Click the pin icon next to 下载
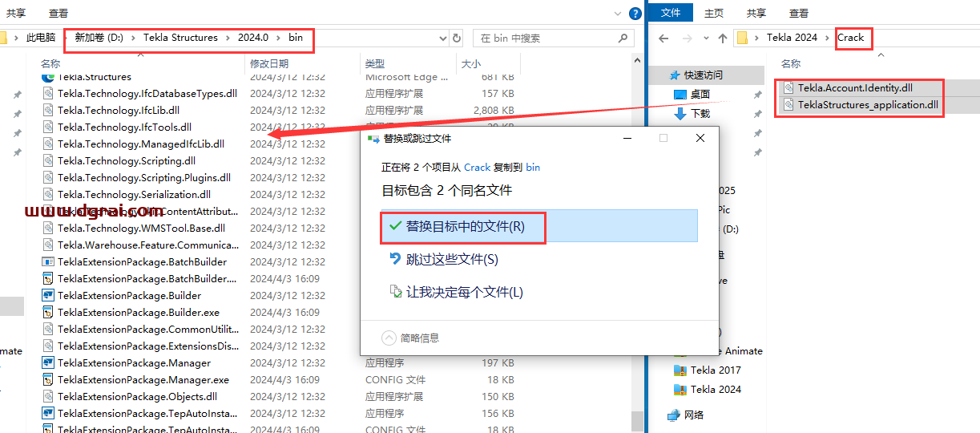 757,114
